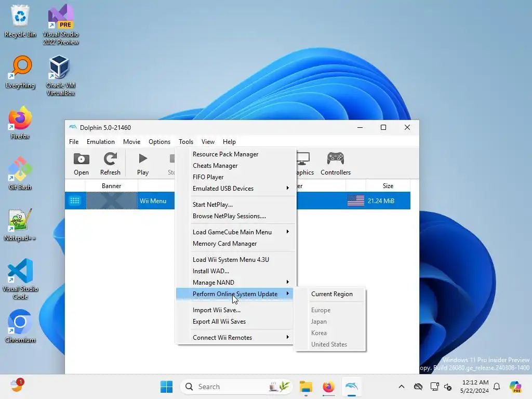This screenshot has width=532, height=399.
Task: Click the Copilot Preview icon in taskbar
Action: coord(515,387)
